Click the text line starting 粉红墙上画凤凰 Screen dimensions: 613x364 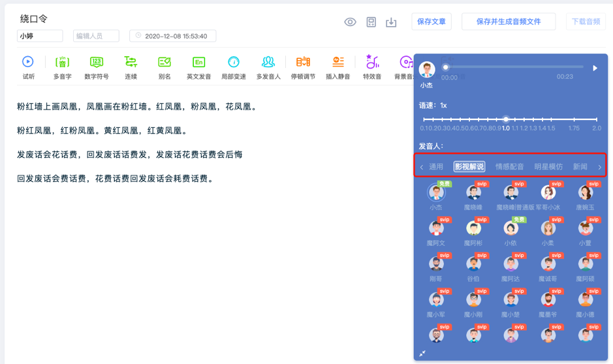pyautogui.click(x=138, y=106)
